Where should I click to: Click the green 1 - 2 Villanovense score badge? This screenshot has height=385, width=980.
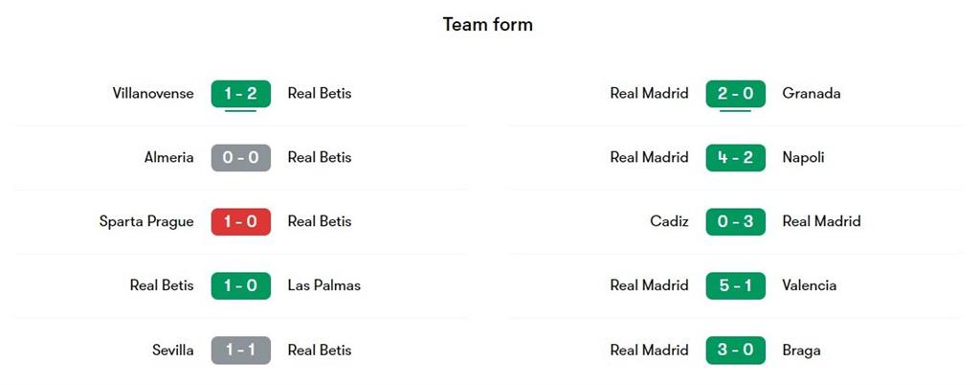click(x=240, y=94)
